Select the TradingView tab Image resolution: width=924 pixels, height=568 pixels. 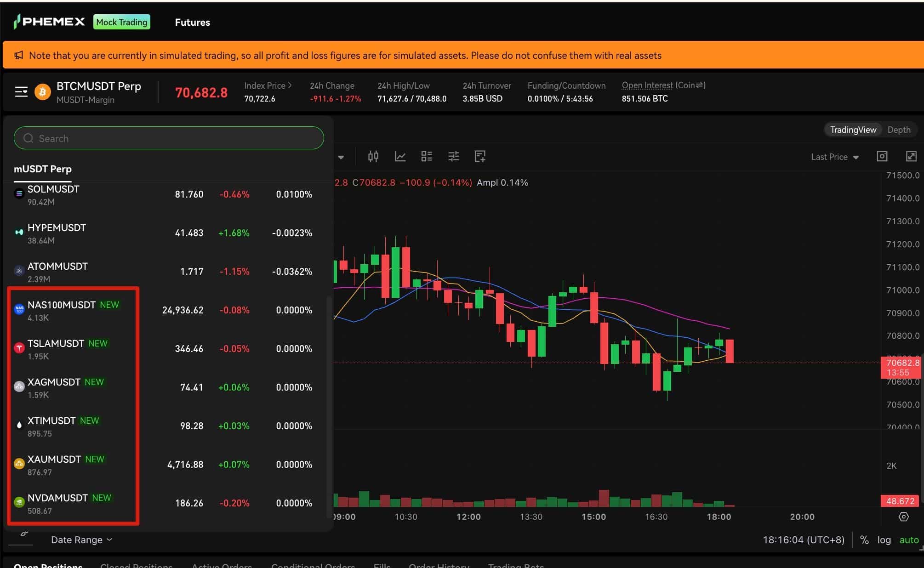(x=853, y=130)
